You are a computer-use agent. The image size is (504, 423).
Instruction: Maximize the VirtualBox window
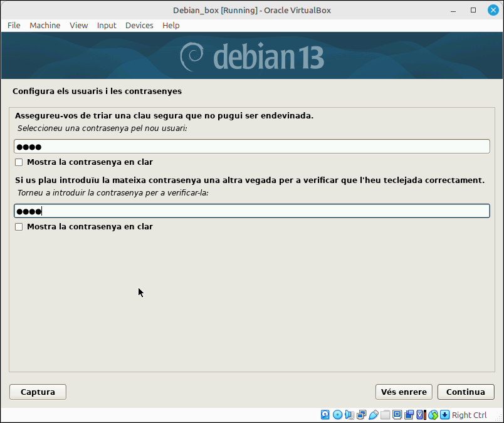(473, 10)
